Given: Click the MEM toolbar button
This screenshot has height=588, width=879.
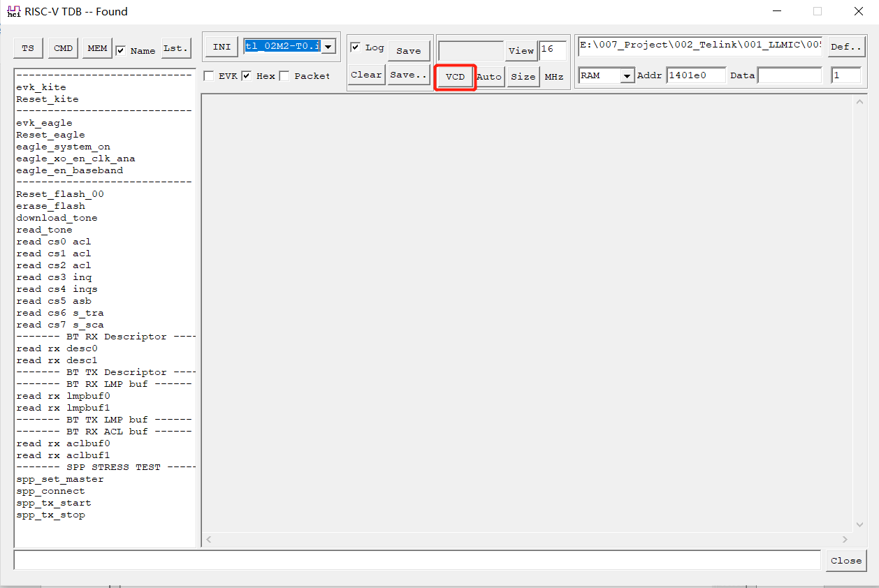Looking at the screenshot, I should pos(97,48).
